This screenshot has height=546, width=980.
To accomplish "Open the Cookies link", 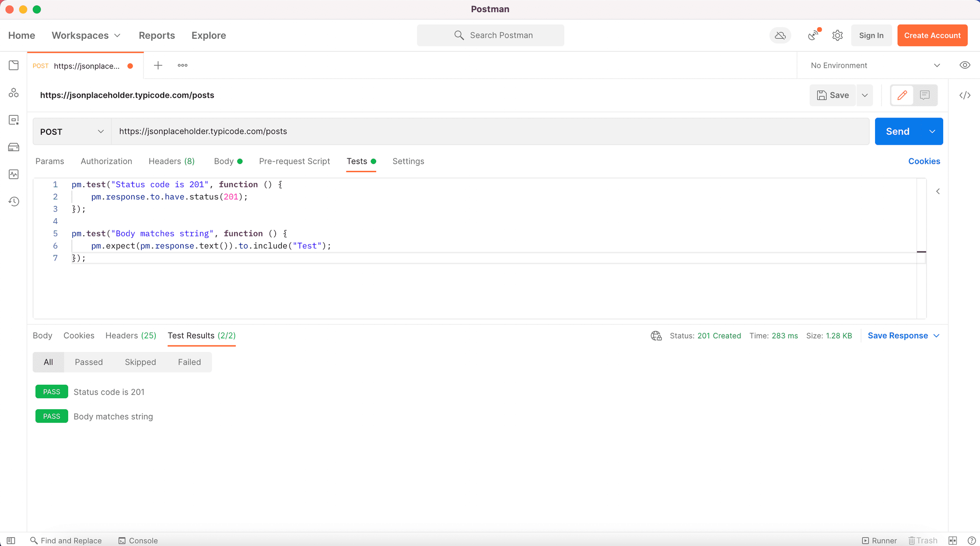I will (x=924, y=161).
